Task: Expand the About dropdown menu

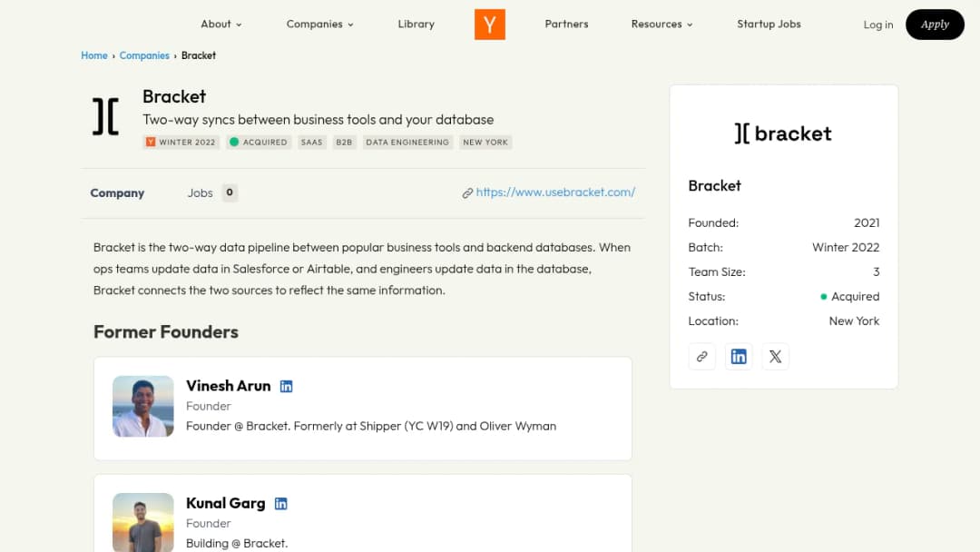Action: 220,24
